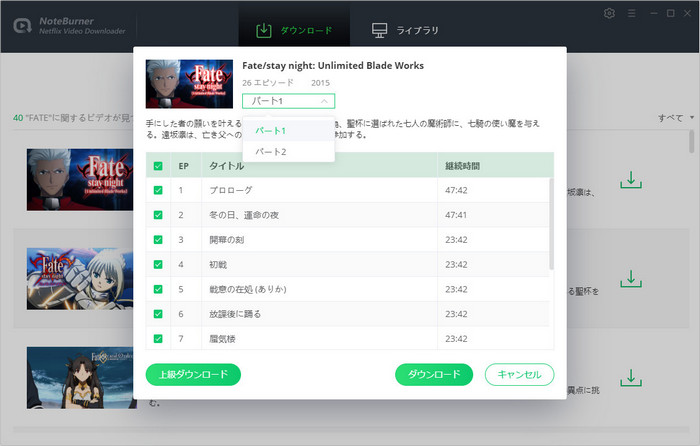This screenshot has width=700, height=446.
Task: Download the second result via its arrow icon
Action: tap(631, 279)
